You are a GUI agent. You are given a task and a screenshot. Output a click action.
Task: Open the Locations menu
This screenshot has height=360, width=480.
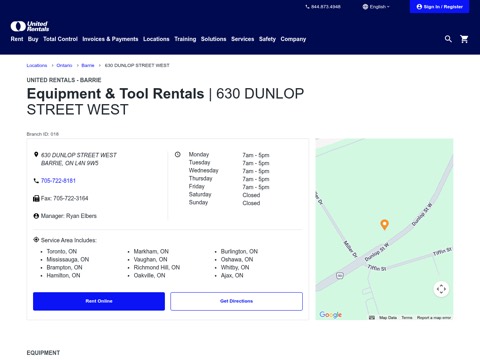pyautogui.click(x=156, y=39)
